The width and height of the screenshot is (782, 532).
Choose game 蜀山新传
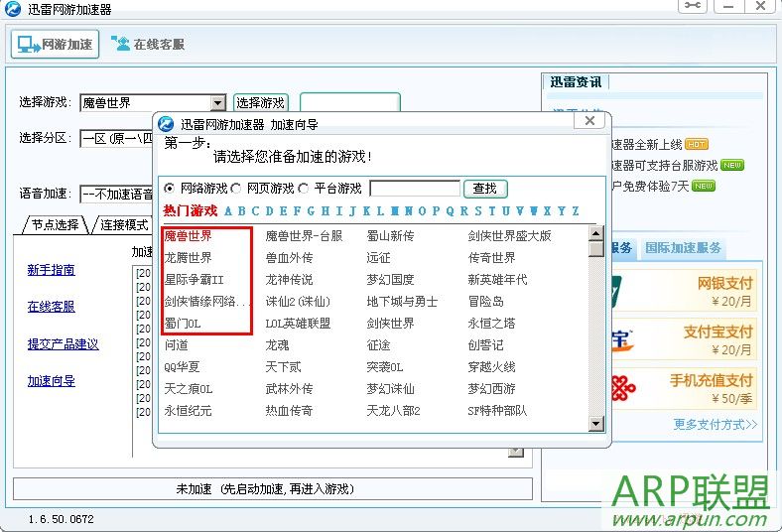click(390, 236)
